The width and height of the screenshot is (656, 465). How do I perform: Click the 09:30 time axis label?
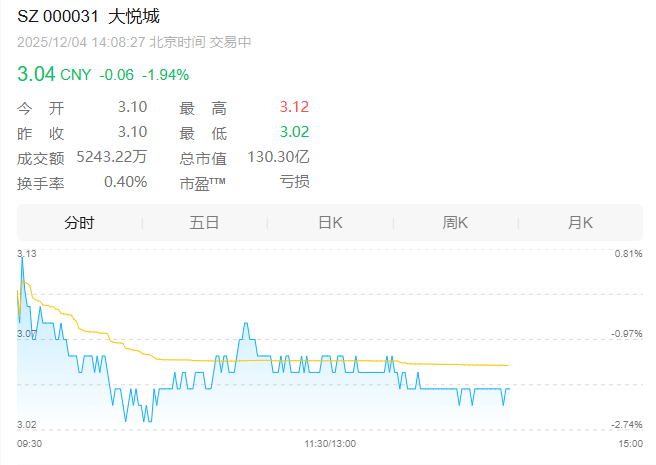click(29, 444)
